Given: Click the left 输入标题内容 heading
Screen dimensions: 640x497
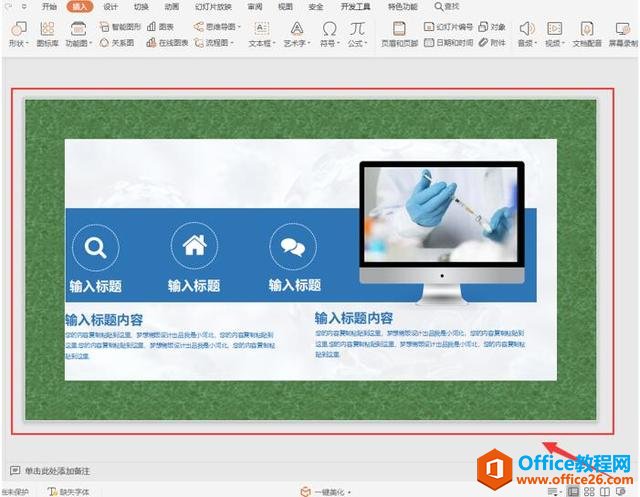Looking at the screenshot, I should click(104, 320).
